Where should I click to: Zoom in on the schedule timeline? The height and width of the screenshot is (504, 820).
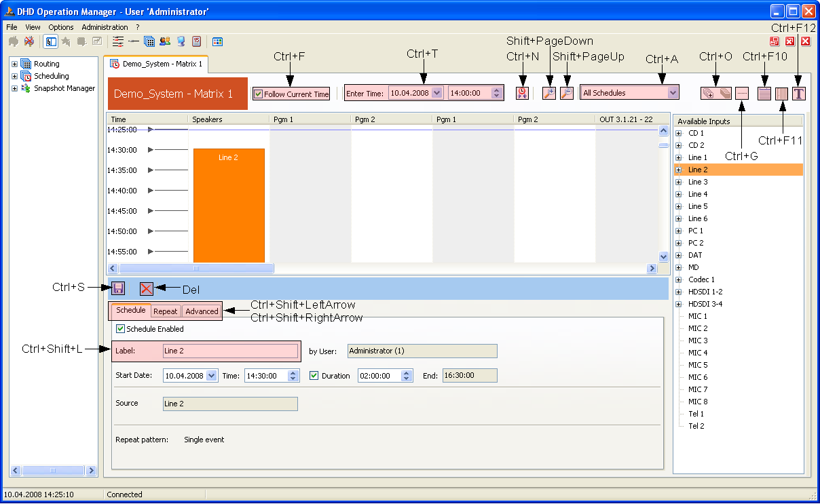click(549, 94)
